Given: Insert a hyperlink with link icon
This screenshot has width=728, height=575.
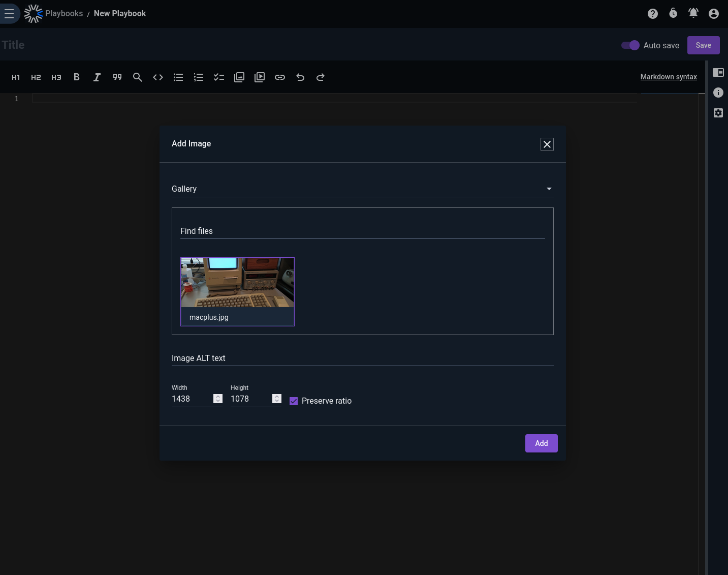Looking at the screenshot, I should pyautogui.click(x=280, y=77).
